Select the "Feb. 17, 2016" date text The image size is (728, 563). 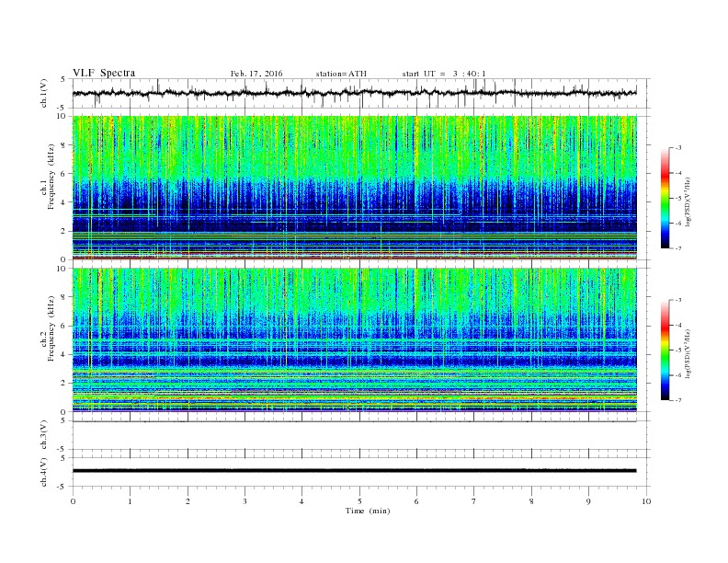(256, 74)
